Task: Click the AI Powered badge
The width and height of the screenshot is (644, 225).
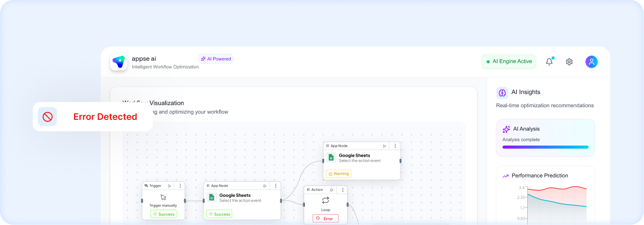Action: pos(216,59)
